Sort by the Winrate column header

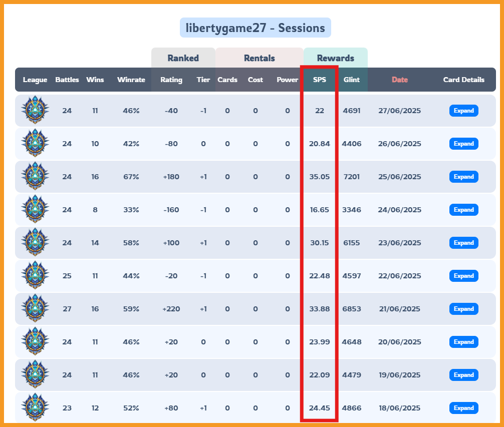click(131, 80)
